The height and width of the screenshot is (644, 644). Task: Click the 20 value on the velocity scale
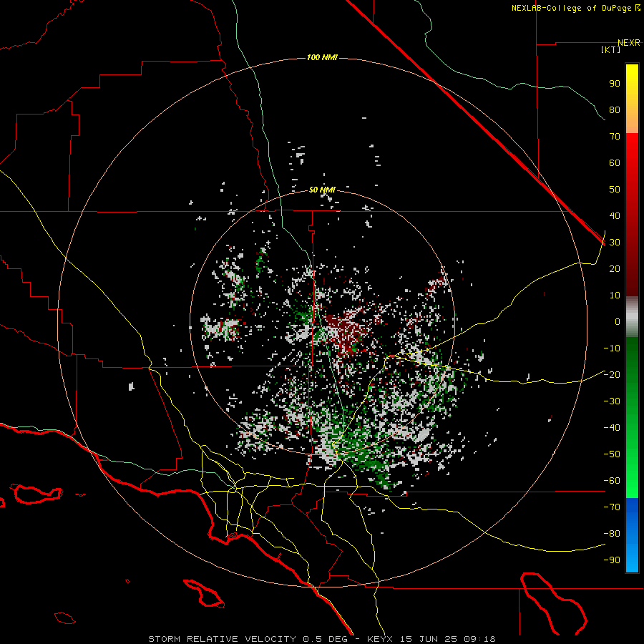click(615, 269)
